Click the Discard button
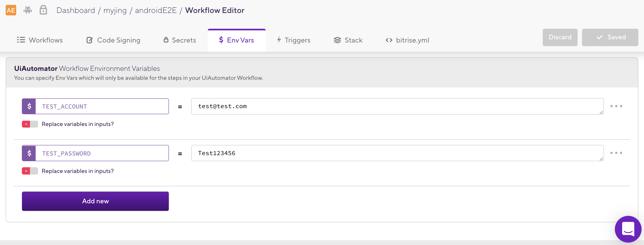Screen dimensions: 644x245 pyautogui.click(x=560, y=37)
